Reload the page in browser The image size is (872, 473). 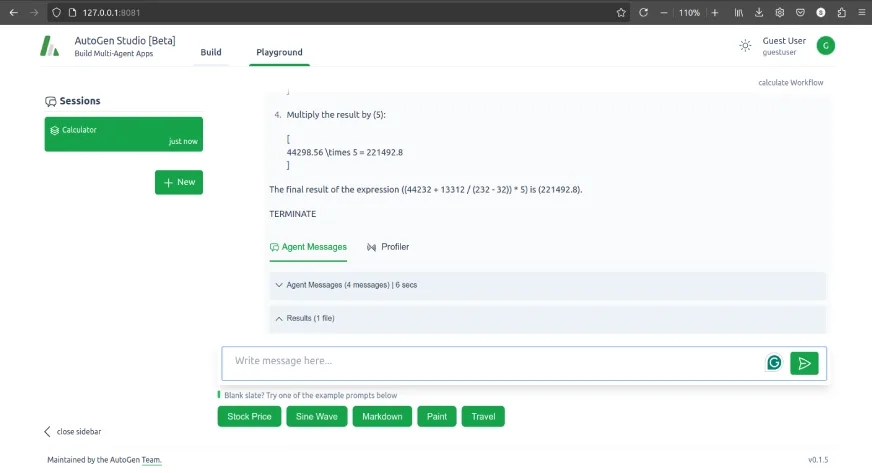(x=643, y=12)
